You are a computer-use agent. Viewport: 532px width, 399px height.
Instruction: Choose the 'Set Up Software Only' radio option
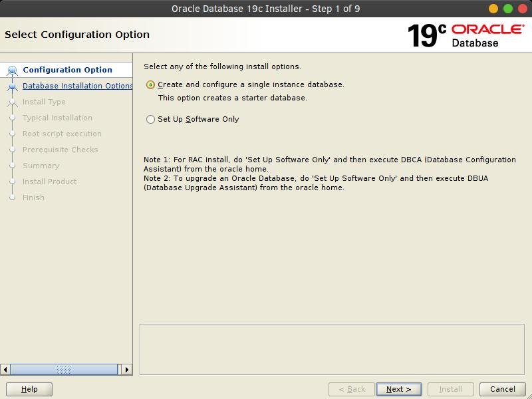coord(150,120)
